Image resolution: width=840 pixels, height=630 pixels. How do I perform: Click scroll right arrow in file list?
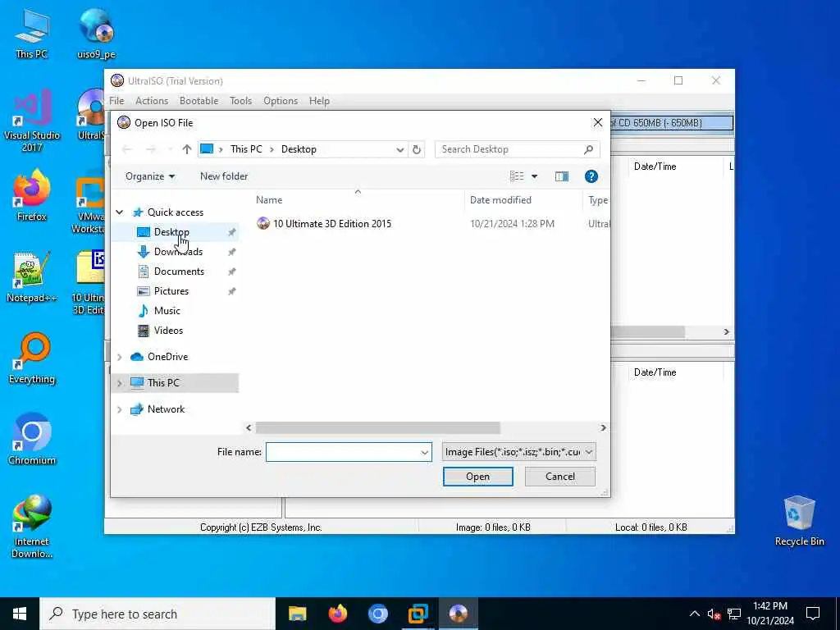(x=603, y=427)
